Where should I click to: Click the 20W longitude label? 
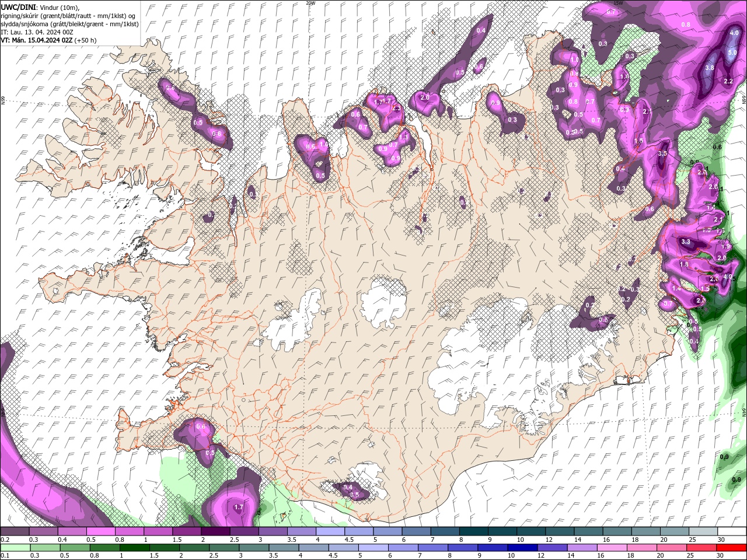[x=310, y=3]
